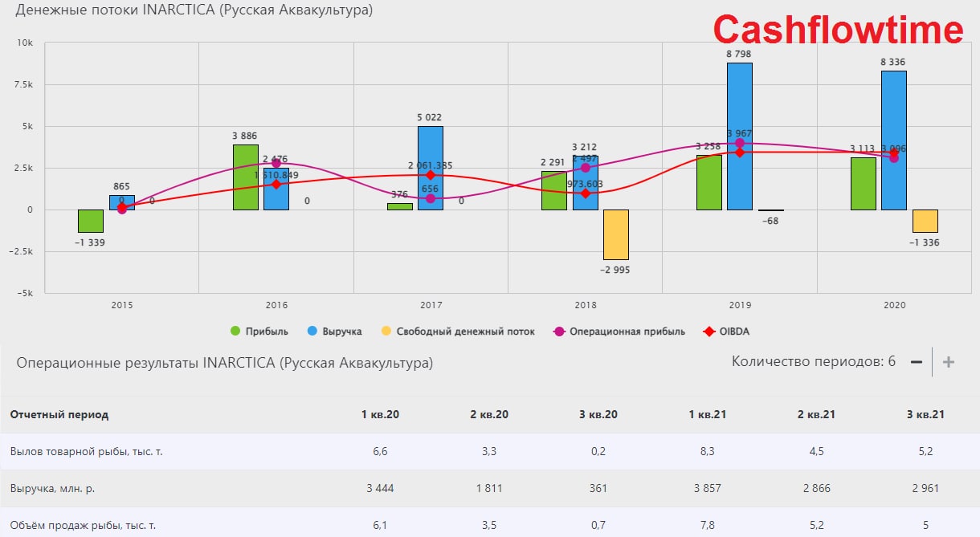Hide the Свободный денежный поток series
Viewport: 980px width, 537px height.
[x=458, y=332]
